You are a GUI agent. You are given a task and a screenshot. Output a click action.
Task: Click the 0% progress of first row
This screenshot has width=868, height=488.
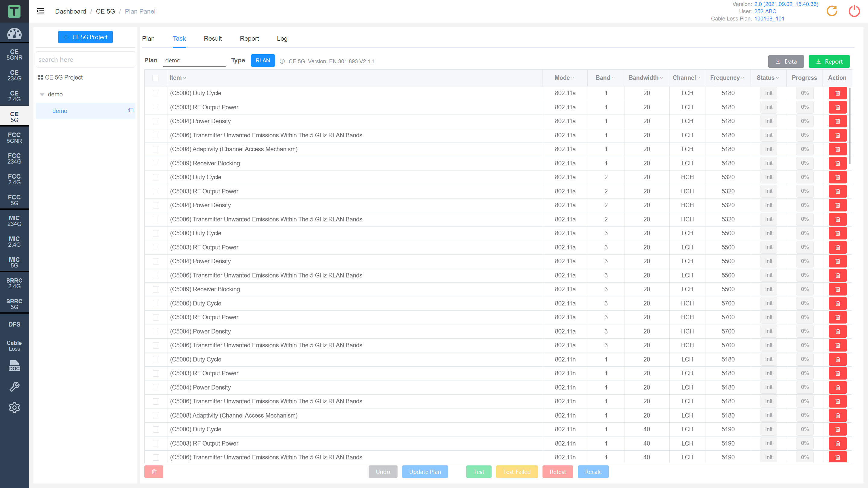[x=805, y=93]
